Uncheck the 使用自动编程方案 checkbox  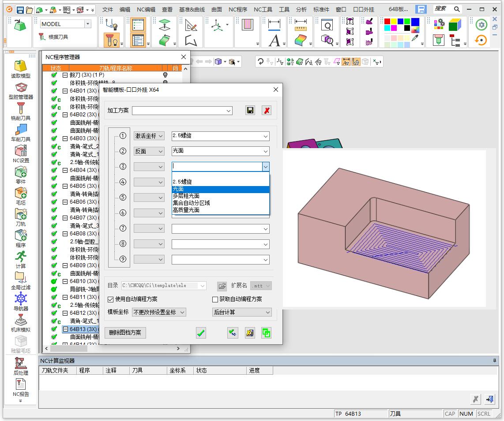pyautogui.click(x=111, y=299)
